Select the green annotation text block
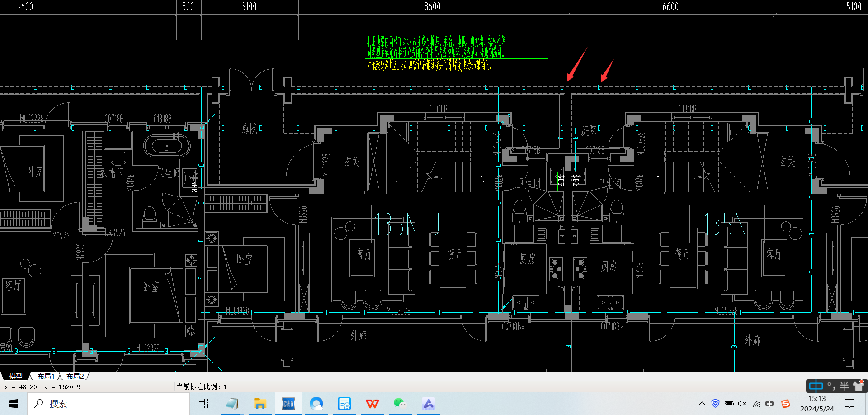The height and width of the screenshot is (415, 868). (436, 47)
